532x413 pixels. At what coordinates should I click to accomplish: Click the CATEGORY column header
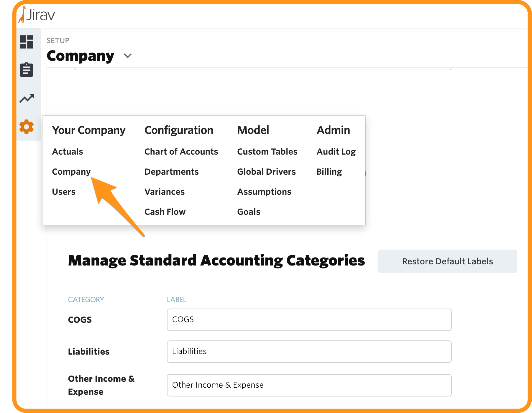(x=86, y=300)
